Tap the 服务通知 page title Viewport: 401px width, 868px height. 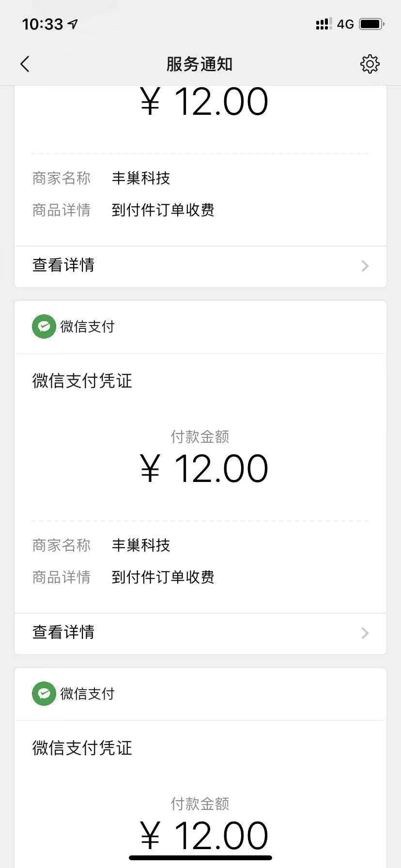[200, 64]
